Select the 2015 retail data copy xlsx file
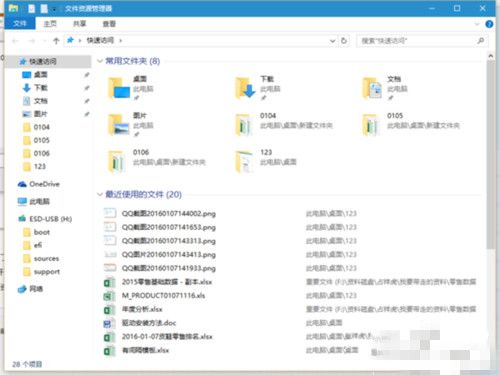 tap(167, 282)
